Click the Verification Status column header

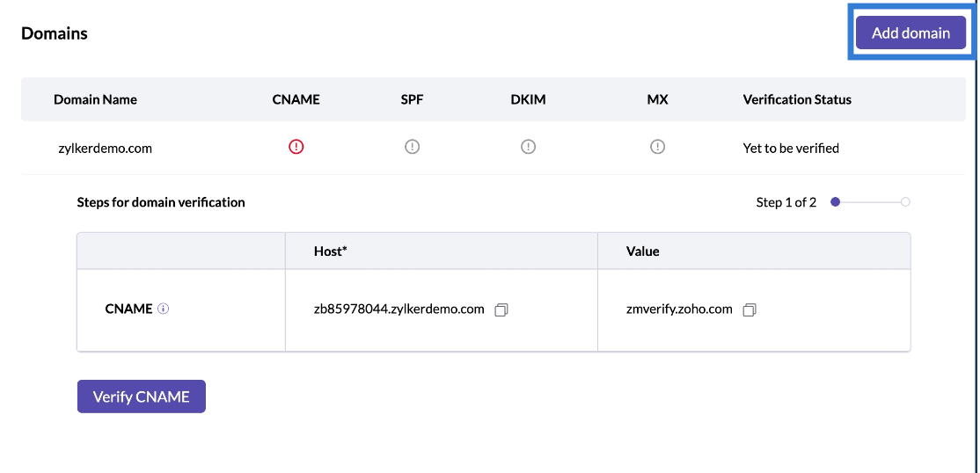[797, 99]
